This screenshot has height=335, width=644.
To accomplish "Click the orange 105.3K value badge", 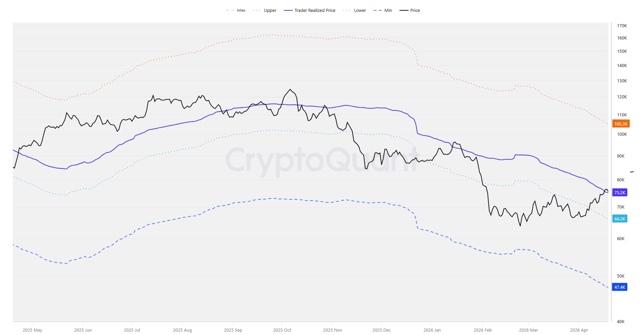I will [621, 124].
